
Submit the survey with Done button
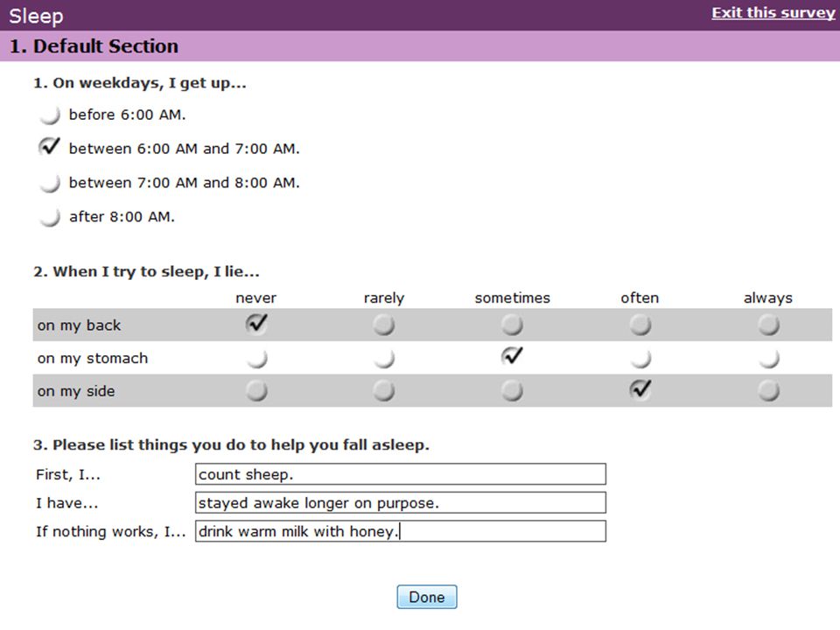coord(427,597)
